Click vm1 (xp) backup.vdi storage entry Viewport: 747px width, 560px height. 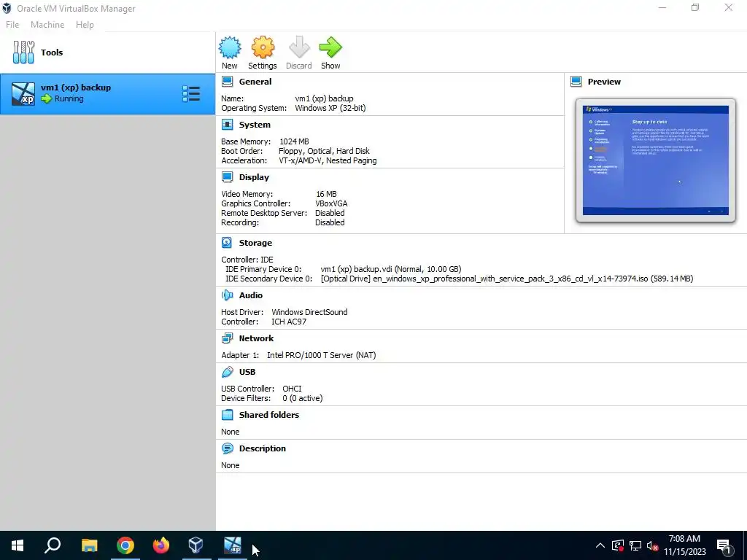pyautogui.click(x=391, y=269)
